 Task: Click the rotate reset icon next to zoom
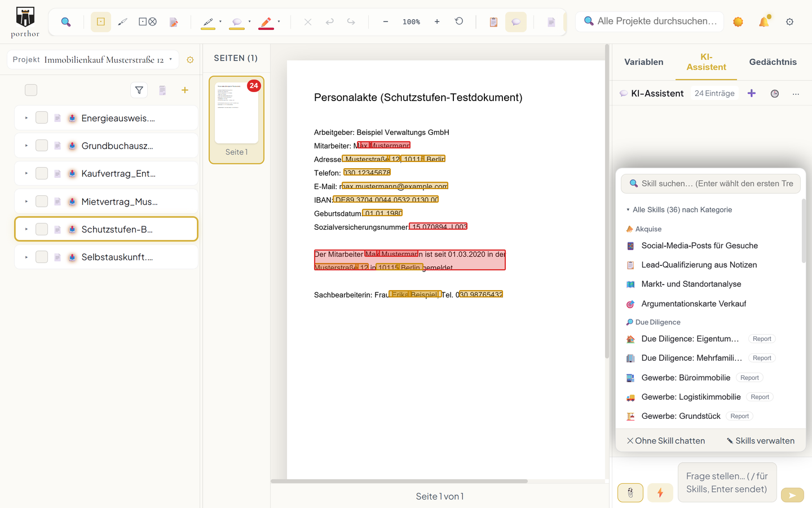[x=459, y=21]
